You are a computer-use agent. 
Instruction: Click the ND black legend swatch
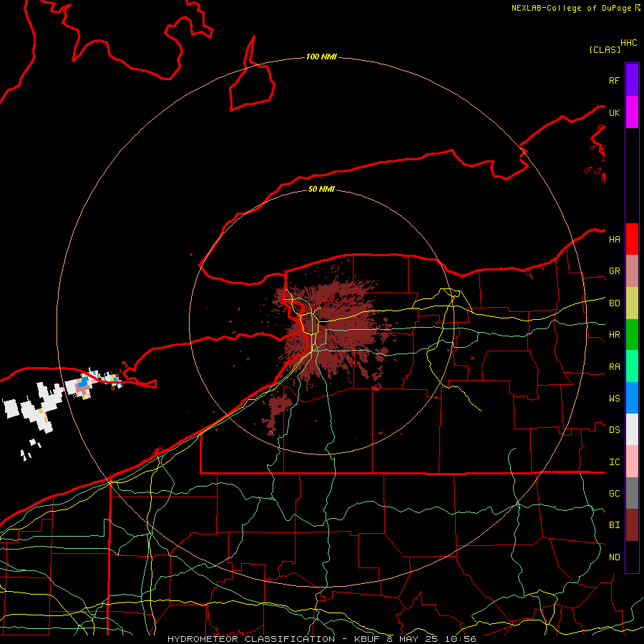pos(632,557)
